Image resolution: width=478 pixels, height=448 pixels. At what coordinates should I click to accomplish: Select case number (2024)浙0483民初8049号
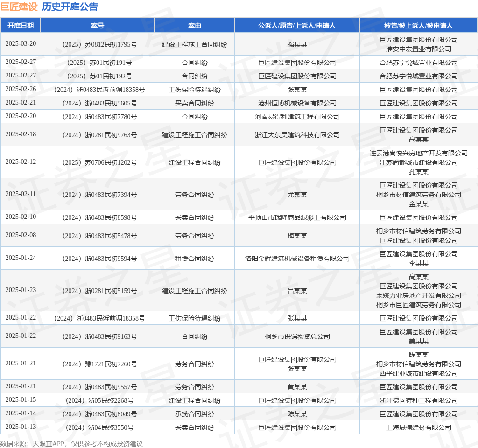pos(100,414)
